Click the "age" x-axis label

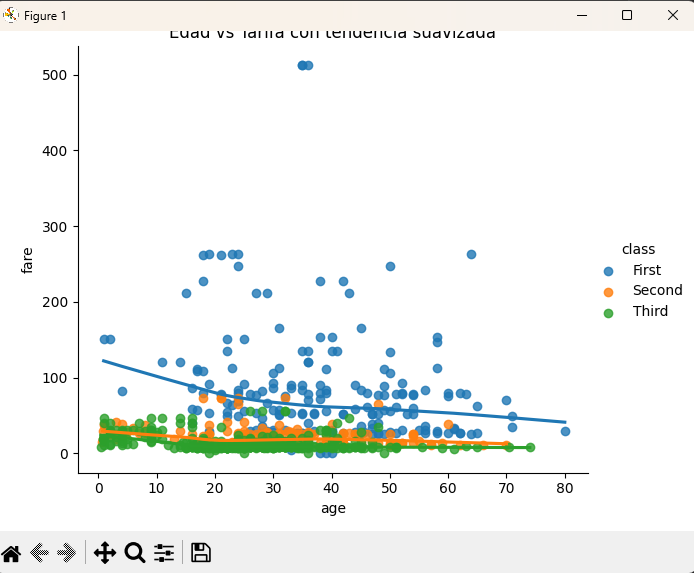(x=333, y=508)
